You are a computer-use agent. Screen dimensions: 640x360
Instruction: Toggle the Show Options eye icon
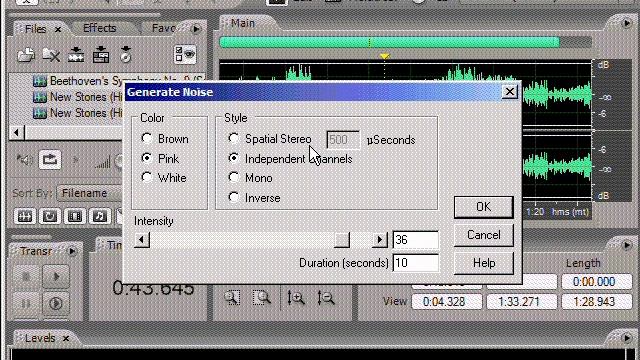(x=185, y=54)
